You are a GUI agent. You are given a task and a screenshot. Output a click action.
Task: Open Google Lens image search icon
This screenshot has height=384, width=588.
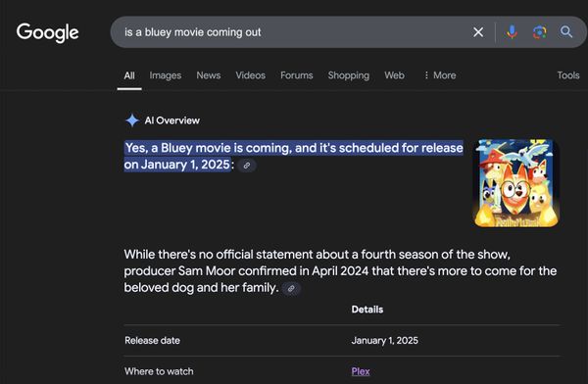point(540,32)
